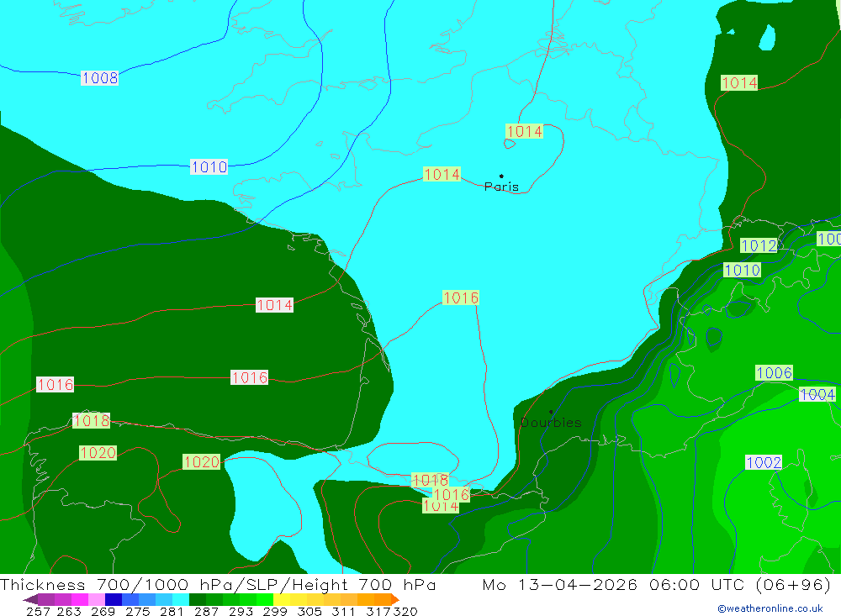Click the 1004 isobar label
The image size is (841, 616).
pos(817,395)
